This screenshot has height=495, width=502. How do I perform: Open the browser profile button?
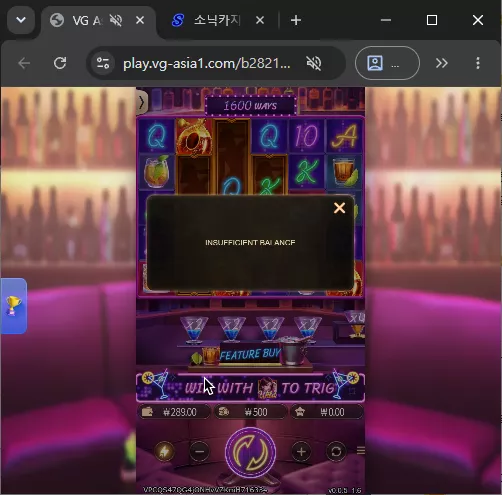[x=387, y=63]
